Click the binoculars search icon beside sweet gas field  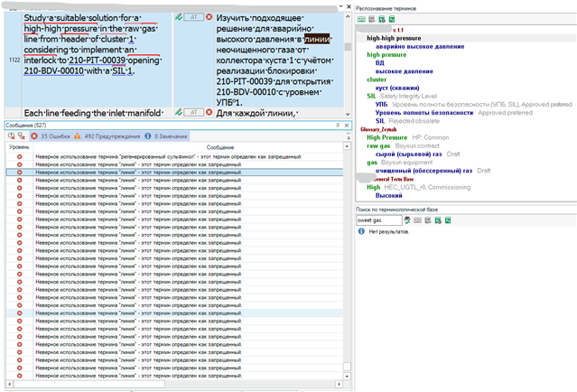(x=407, y=220)
